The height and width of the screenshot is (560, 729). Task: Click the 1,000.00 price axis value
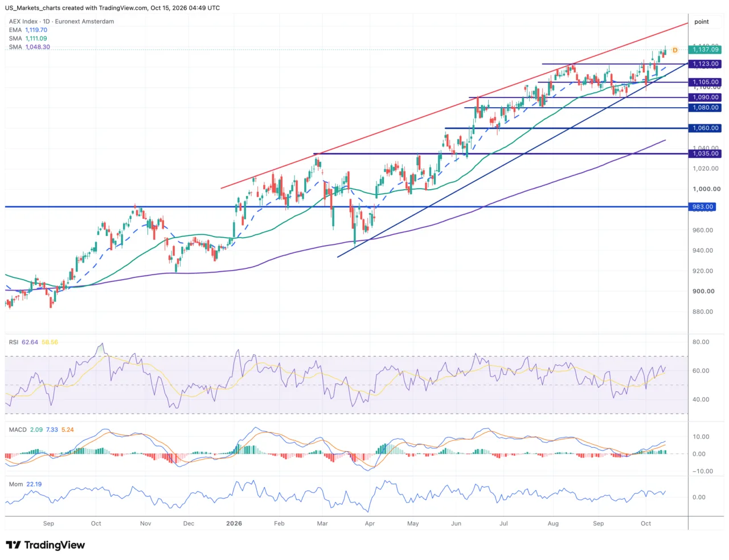pos(706,189)
